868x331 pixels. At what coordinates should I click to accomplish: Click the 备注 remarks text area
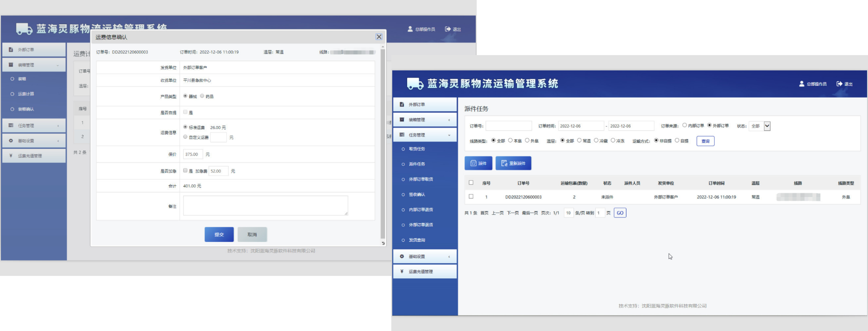coord(265,205)
